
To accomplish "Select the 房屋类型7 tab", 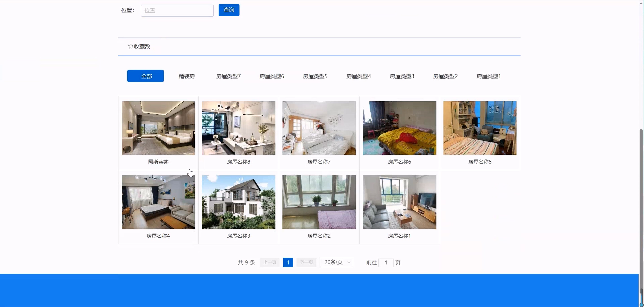I will (228, 76).
